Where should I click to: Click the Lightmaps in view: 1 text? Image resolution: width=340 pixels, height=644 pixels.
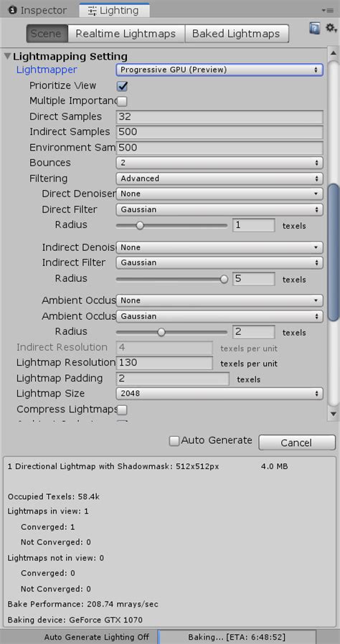(x=48, y=511)
